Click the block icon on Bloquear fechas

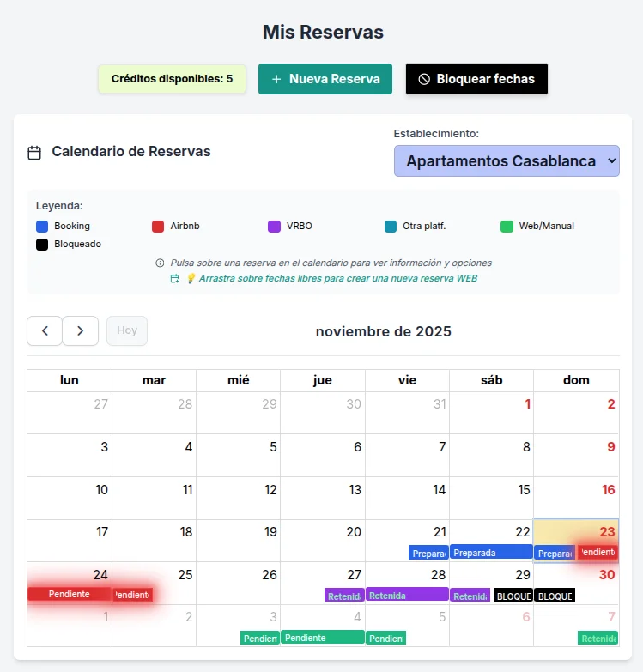point(424,79)
